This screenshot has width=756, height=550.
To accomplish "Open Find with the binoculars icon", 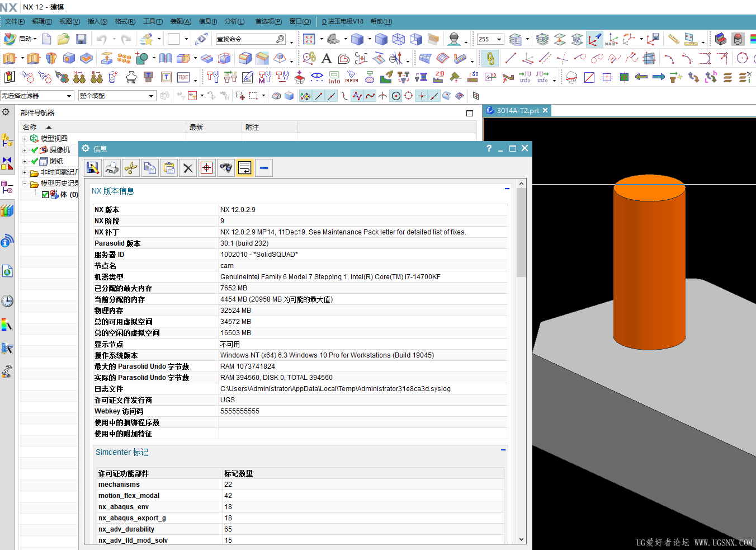I will click(226, 167).
